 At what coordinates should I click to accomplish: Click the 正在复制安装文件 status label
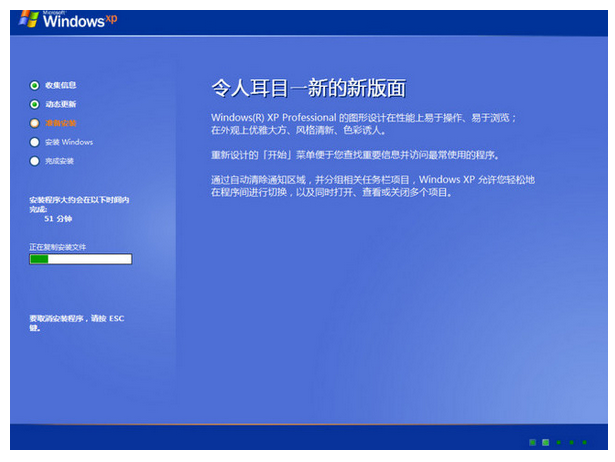pyautogui.click(x=57, y=247)
